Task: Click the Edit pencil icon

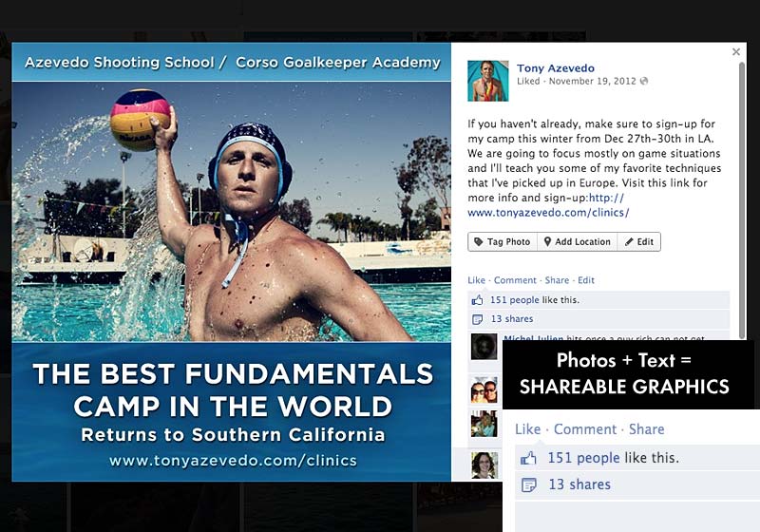Action: (x=629, y=241)
